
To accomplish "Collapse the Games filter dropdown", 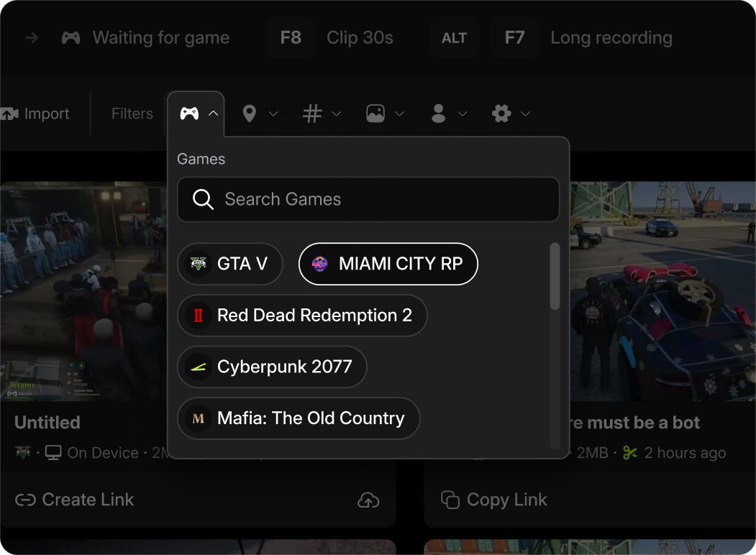I will 213,114.
